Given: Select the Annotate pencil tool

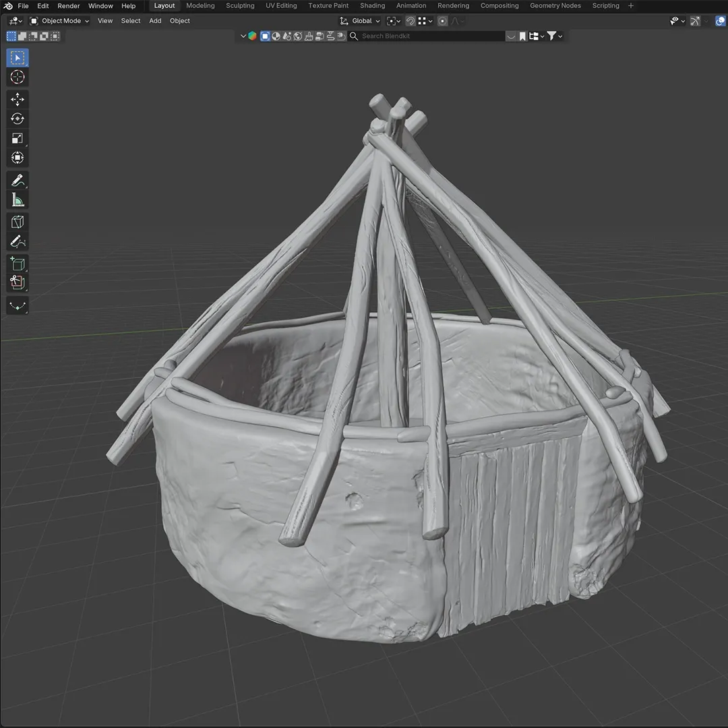Looking at the screenshot, I should tap(17, 180).
